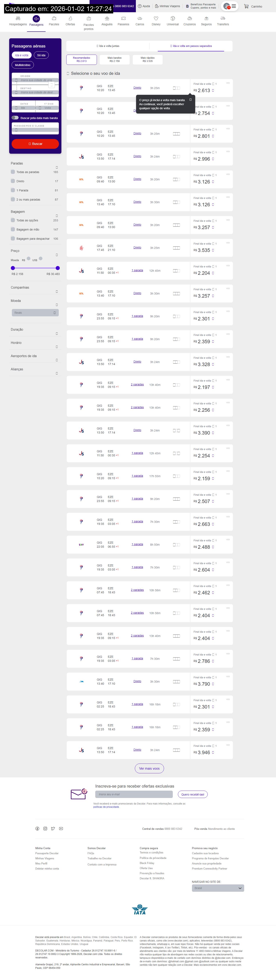Expand the Companhias filter section
This screenshot has height=980, width=276.
pyautogui.click(x=57, y=292)
